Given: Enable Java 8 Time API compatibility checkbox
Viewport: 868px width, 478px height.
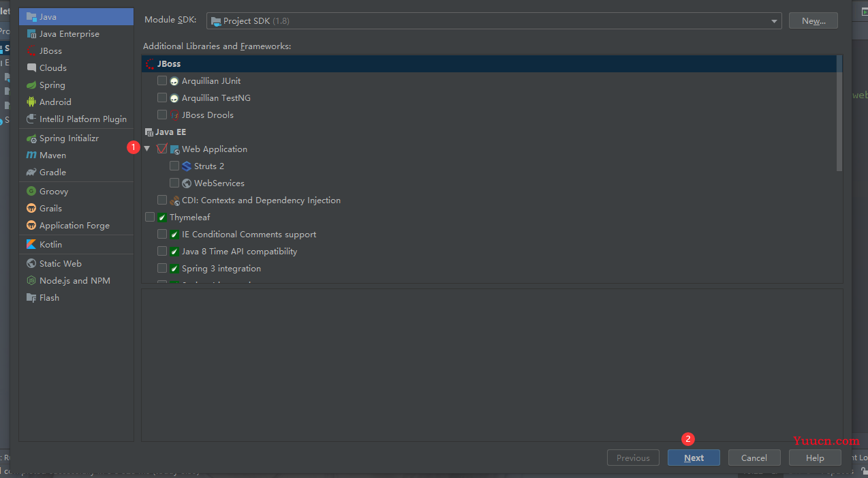Looking at the screenshot, I should 162,251.
